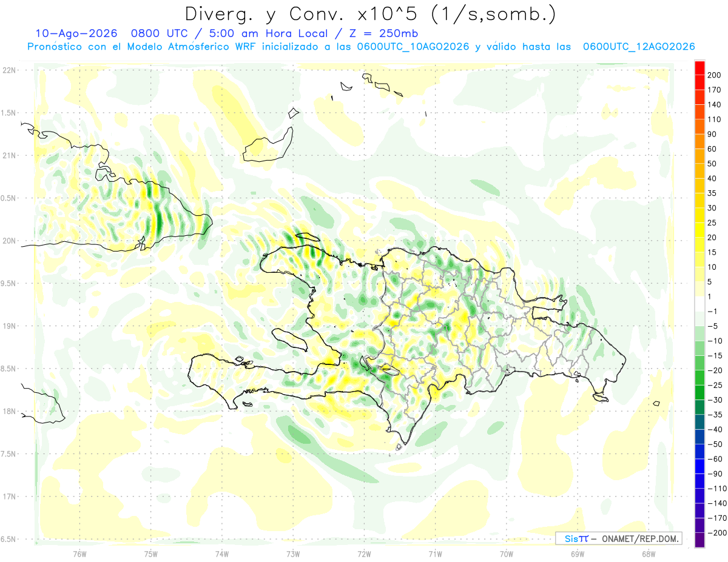Click the '0600UTC_12AGO2026' valid-until text
728x562 pixels.
[x=639, y=47]
